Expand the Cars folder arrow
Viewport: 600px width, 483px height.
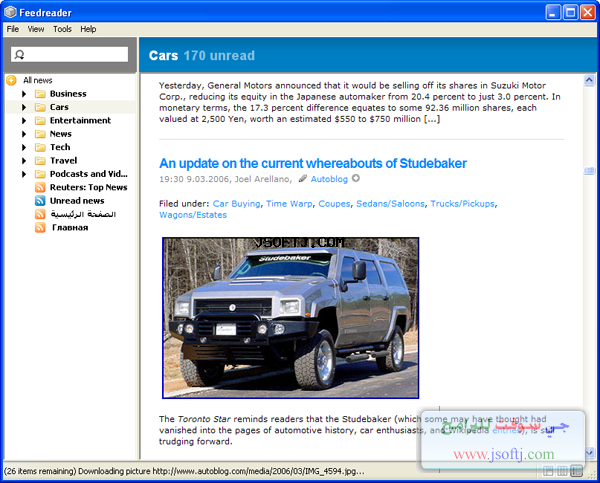(24, 107)
